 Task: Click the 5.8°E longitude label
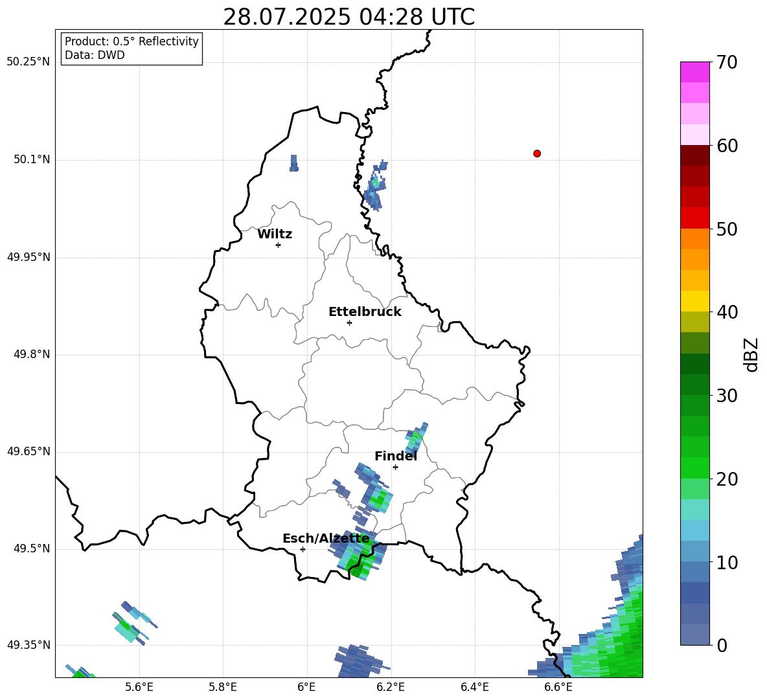point(223,687)
